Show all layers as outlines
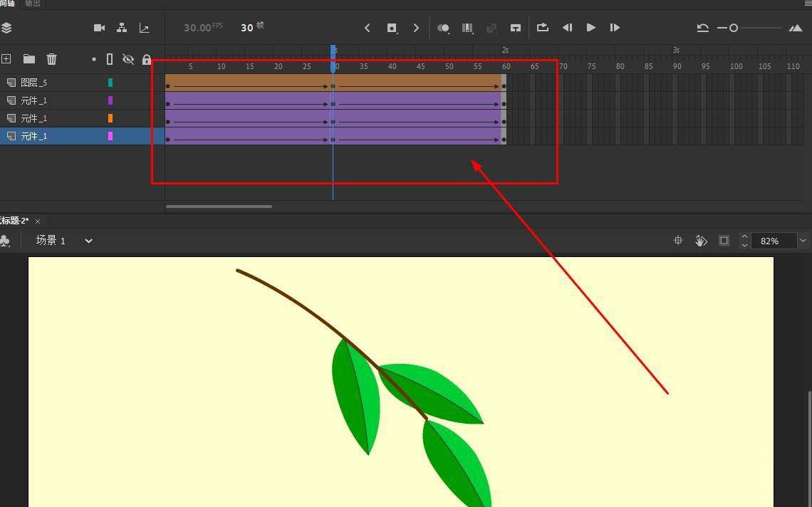812x507 pixels. pos(109,60)
